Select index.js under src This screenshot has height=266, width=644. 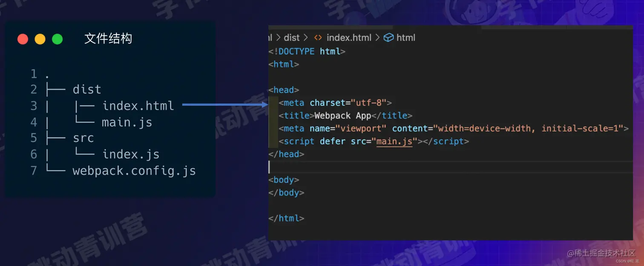(131, 154)
